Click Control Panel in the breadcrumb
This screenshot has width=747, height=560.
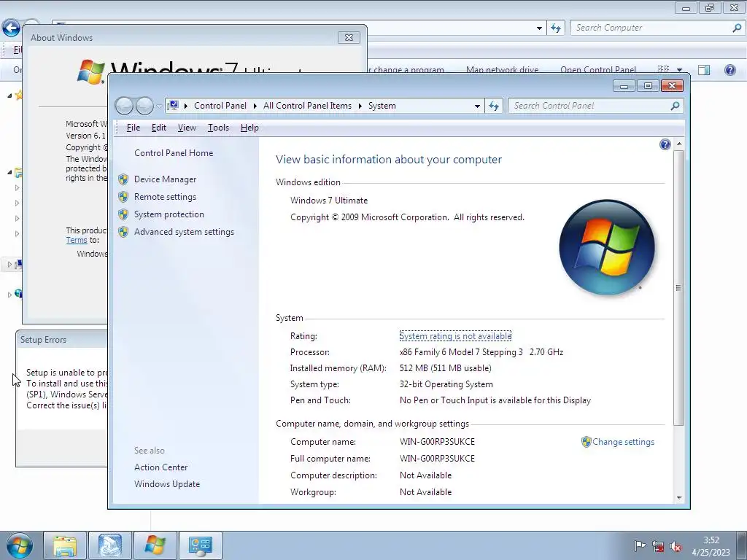coord(220,106)
